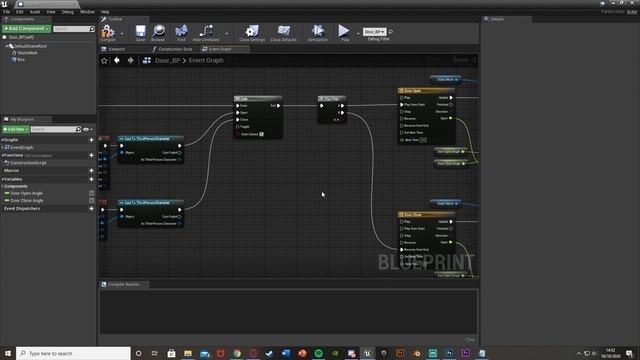Click Door_BP in the graph breadcrumb

(x=167, y=60)
